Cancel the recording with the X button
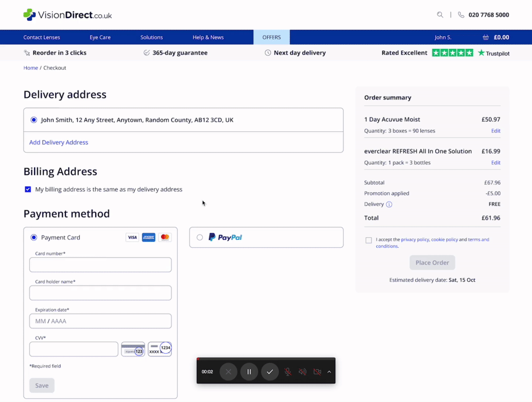Screen dimensions: 532x402 click(x=228, y=372)
